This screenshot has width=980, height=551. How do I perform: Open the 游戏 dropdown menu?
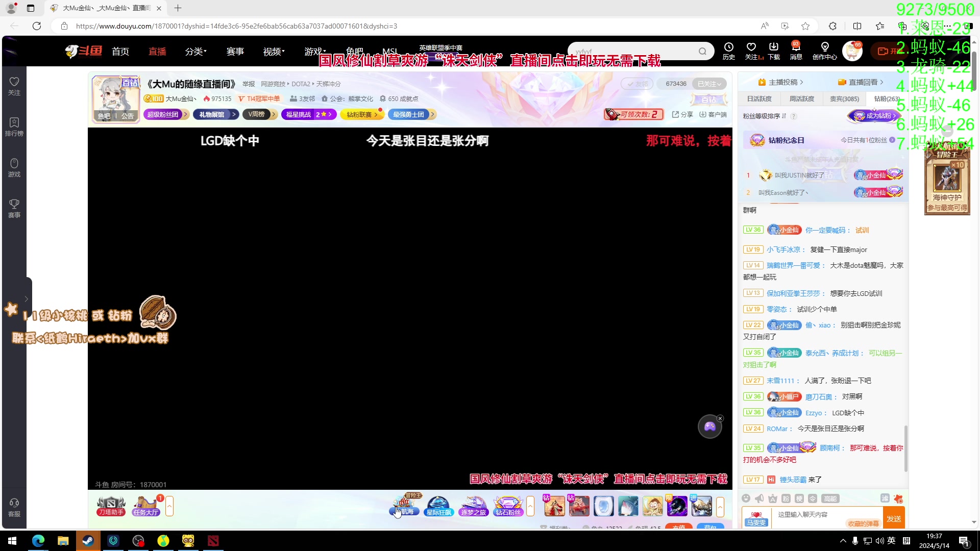[x=314, y=51]
